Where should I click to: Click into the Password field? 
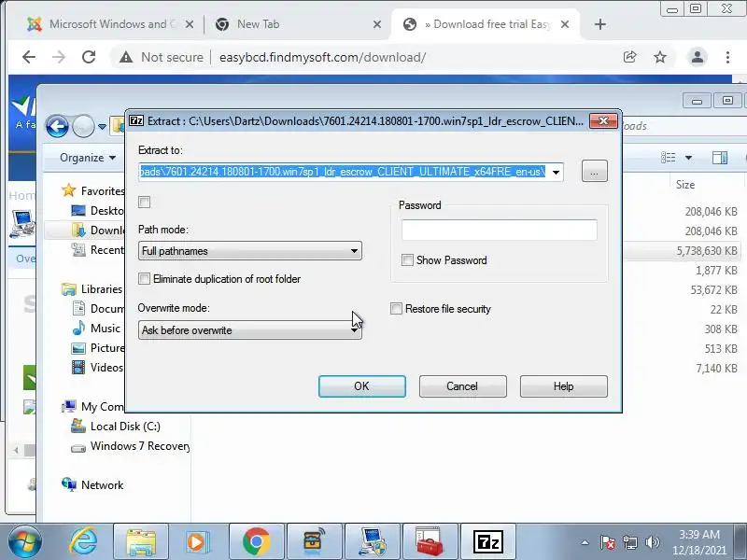click(x=499, y=230)
